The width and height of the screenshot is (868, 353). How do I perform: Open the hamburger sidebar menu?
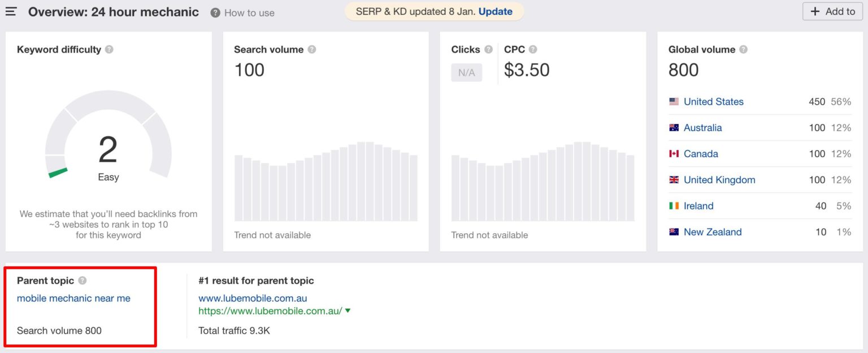[x=11, y=12]
